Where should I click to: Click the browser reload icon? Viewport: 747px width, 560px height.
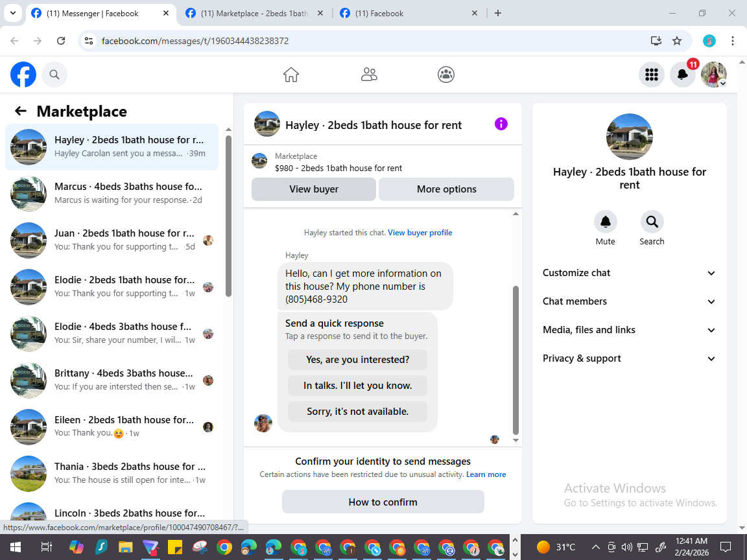pyautogui.click(x=61, y=41)
